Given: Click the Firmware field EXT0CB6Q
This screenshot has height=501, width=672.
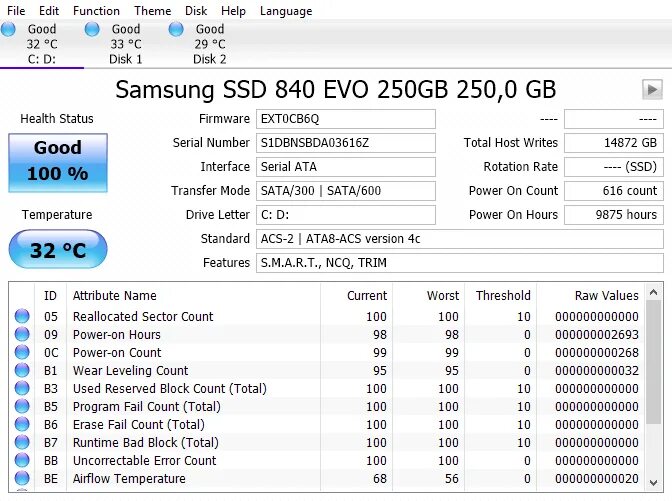Looking at the screenshot, I should click(346, 119).
